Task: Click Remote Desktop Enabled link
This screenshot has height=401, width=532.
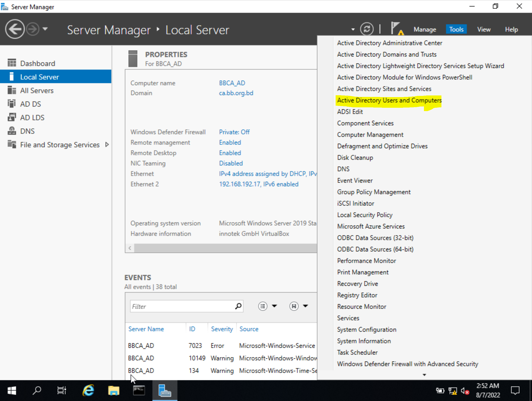Action: (x=230, y=153)
